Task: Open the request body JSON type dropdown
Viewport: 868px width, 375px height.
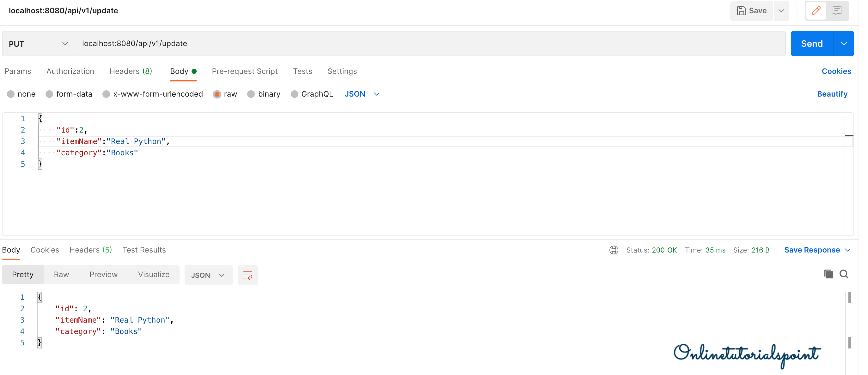Action: [x=362, y=94]
